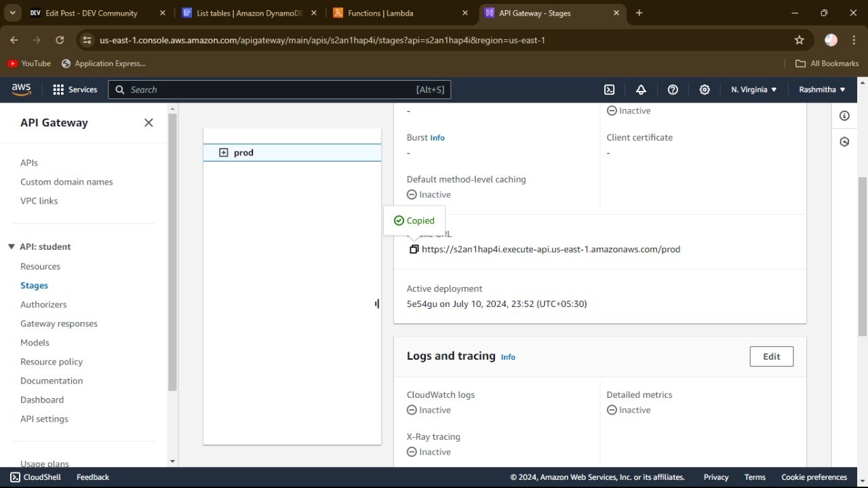Close the API Gateway side navigation
The width and height of the screenshot is (868, 488).
tap(149, 123)
